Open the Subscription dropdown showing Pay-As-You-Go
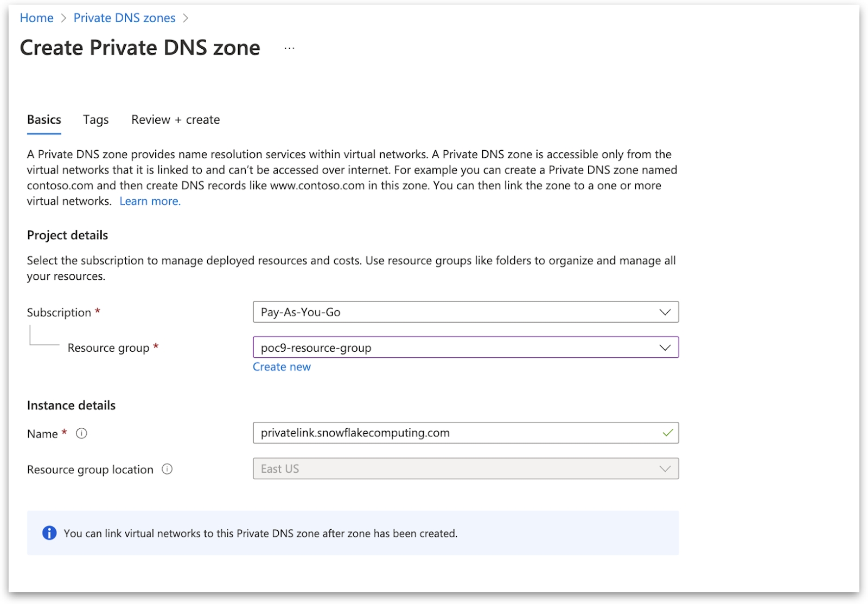 [x=465, y=312]
